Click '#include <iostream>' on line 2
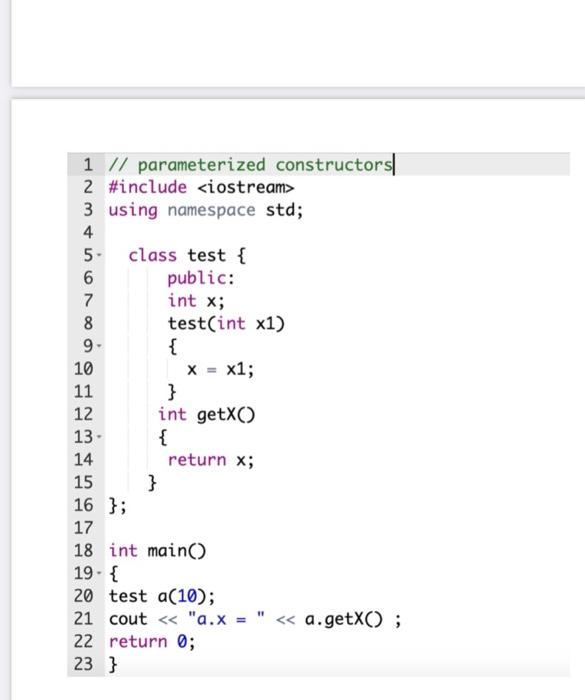The image size is (585, 700). click(201, 187)
